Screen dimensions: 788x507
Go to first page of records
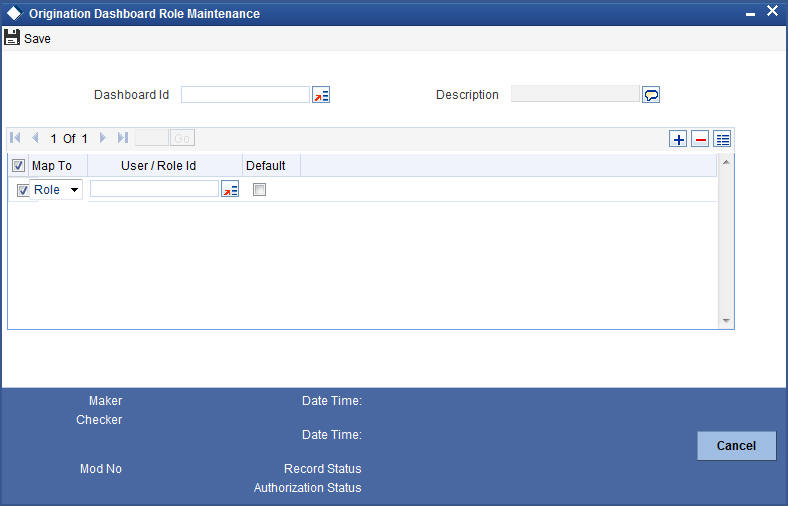click(x=15, y=138)
